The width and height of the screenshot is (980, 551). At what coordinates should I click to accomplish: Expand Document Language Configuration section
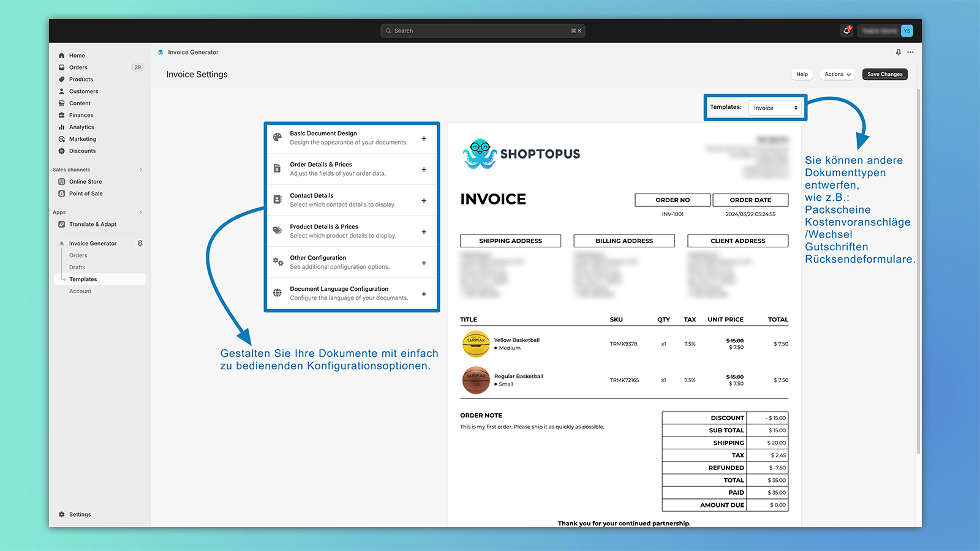[424, 294]
